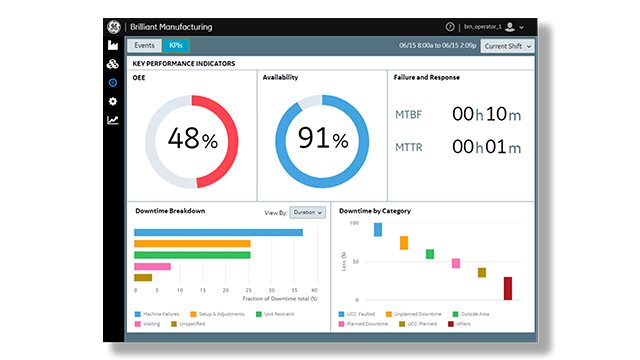Image resolution: width=640 pixels, height=360 pixels.
Task: Click the MTTR 00h 01m value
Action: coord(487,147)
